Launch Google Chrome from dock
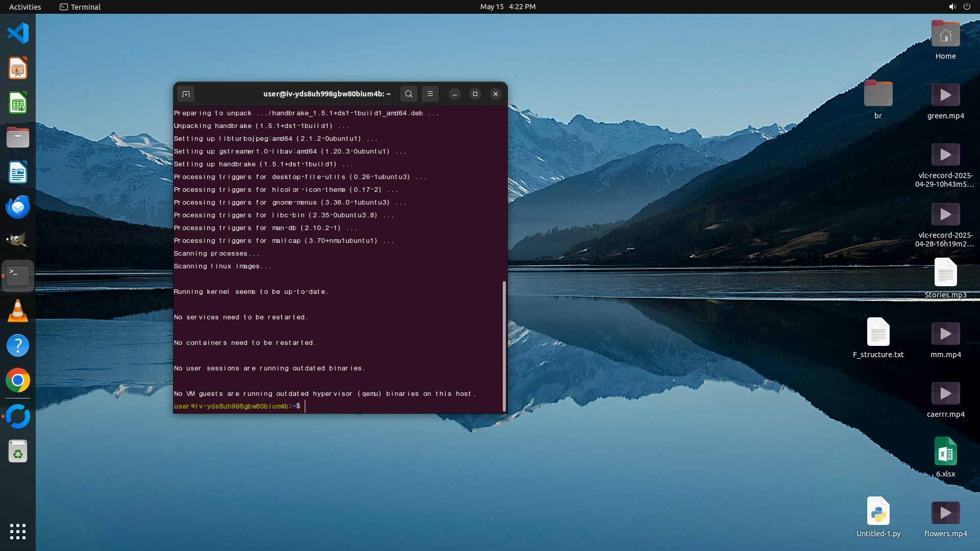The width and height of the screenshot is (980, 551). pos(18,381)
